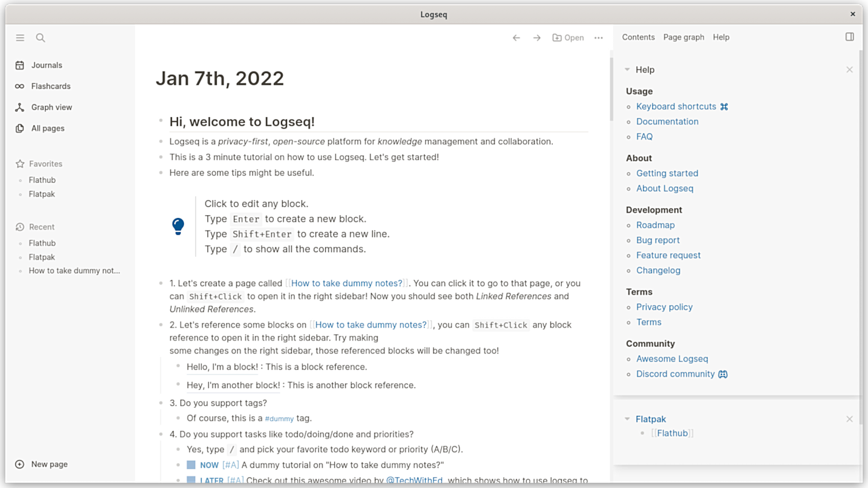
Task: Open the Graph view icon
Action: pyautogui.click(x=20, y=107)
